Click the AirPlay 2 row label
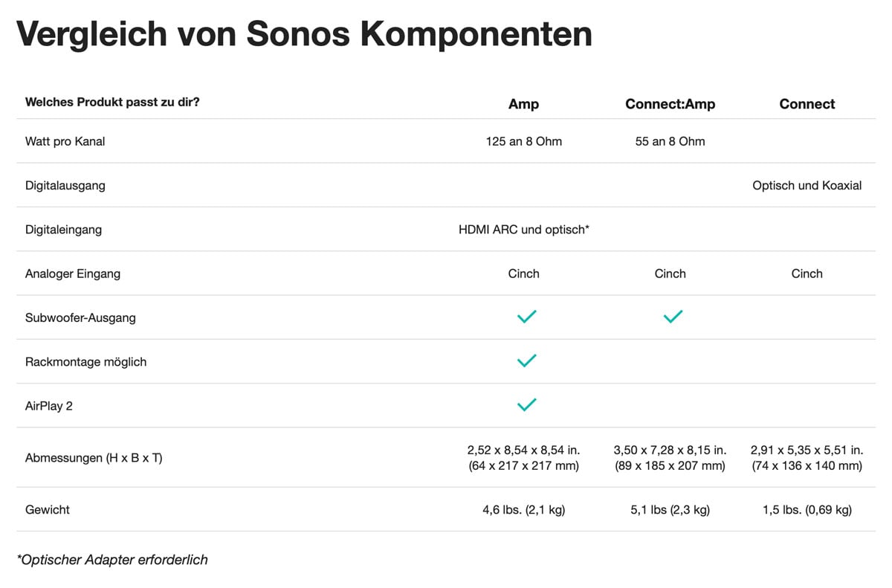Image resolution: width=892 pixels, height=588 pixels. pyautogui.click(x=49, y=406)
